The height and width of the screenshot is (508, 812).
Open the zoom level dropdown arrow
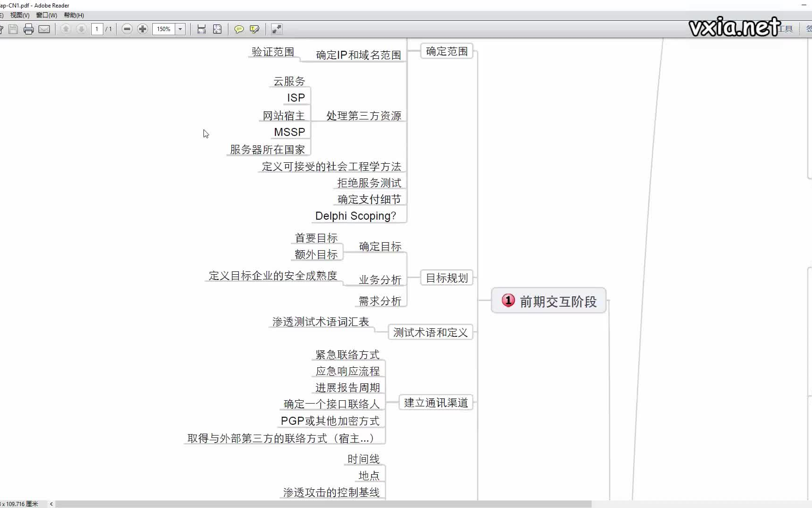tap(180, 29)
